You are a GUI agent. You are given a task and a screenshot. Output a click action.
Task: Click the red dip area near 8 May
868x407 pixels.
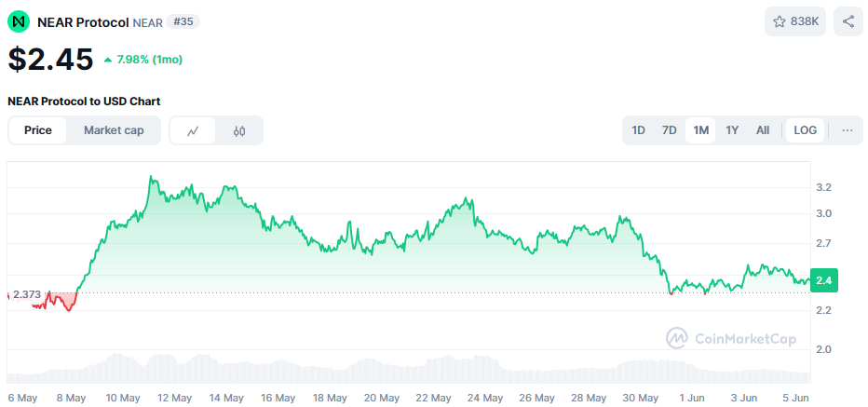tap(69, 304)
